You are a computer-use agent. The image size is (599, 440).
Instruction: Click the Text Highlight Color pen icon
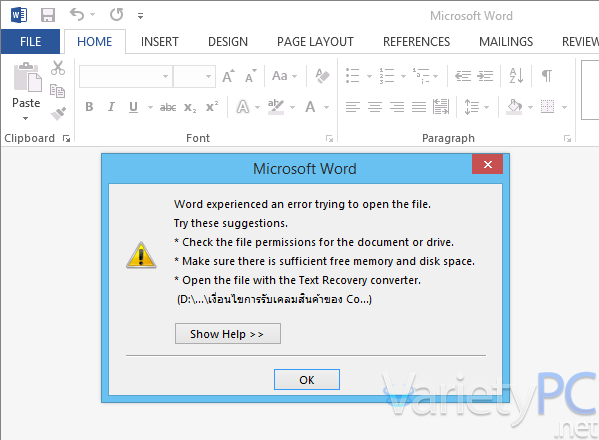276,107
